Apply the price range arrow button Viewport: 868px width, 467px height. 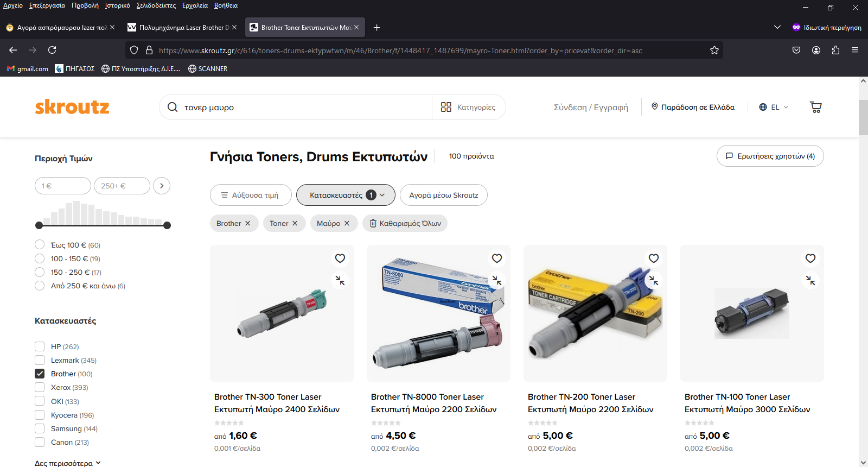(x=162, y=186)
